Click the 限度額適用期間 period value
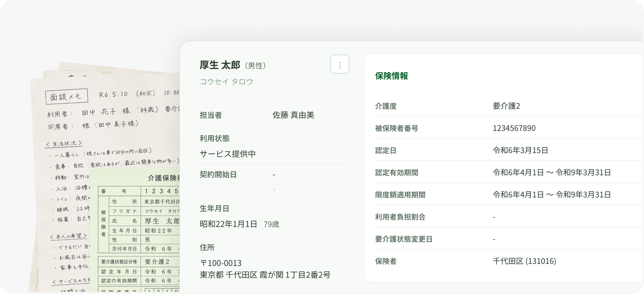Image resolution: width=644 pixels, height=294 pixels. tap(552, 195)
